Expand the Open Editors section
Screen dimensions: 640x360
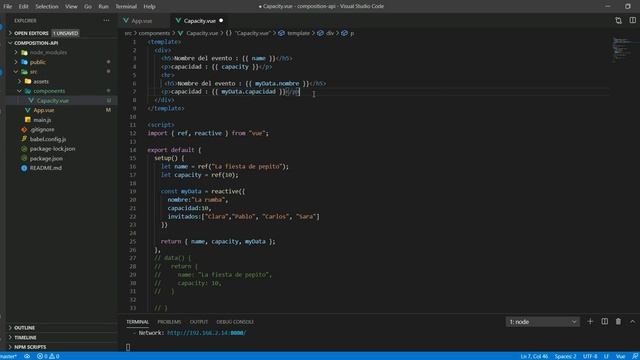click(31, 33)
